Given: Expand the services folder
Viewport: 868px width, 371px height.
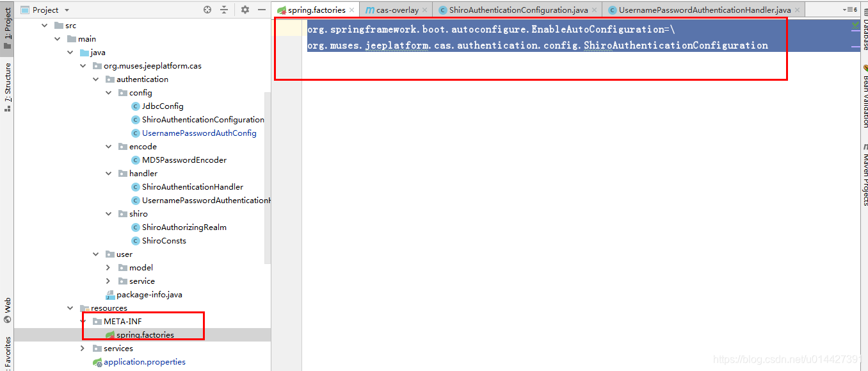Looking at the screenshot, I should [x=83, y=349].
